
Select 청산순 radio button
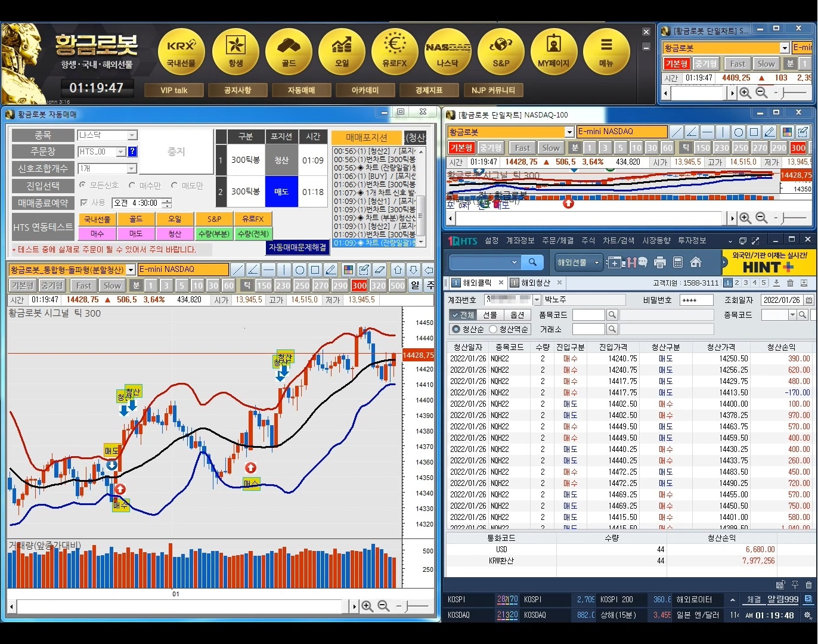tap(456, 329)
